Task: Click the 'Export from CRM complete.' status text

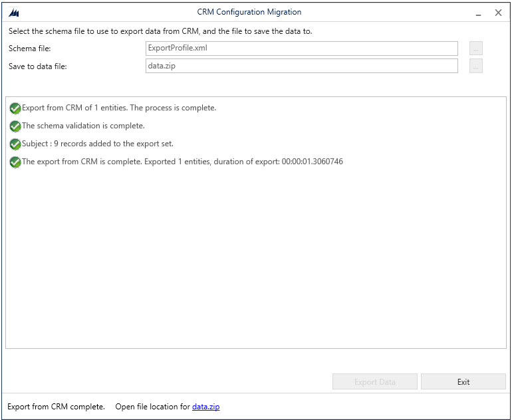Action: pyautogui.click(x=56, y=407)
